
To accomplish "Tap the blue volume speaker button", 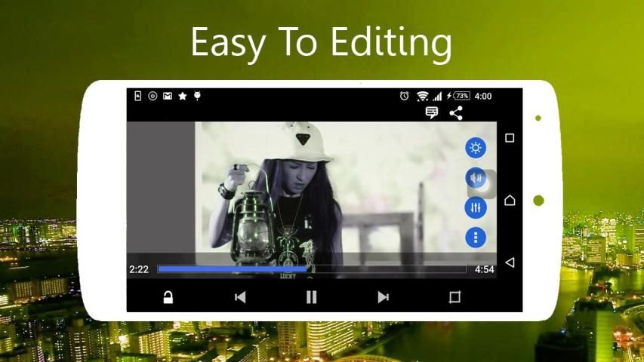I will [x=474, y=178].
